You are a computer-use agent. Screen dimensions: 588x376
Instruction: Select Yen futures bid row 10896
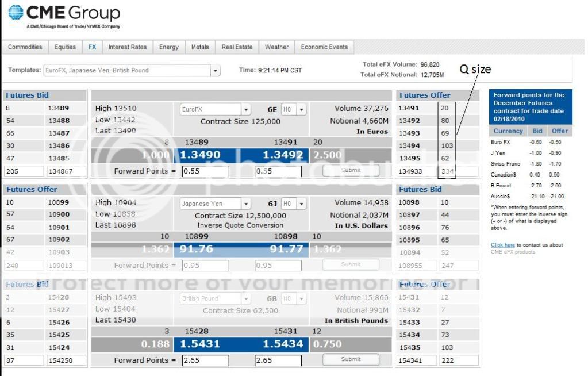click(437, 228)
